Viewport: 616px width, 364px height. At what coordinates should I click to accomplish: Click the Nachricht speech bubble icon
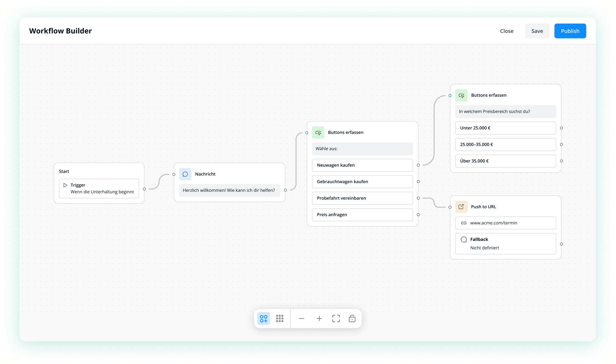tap(185, 174)
